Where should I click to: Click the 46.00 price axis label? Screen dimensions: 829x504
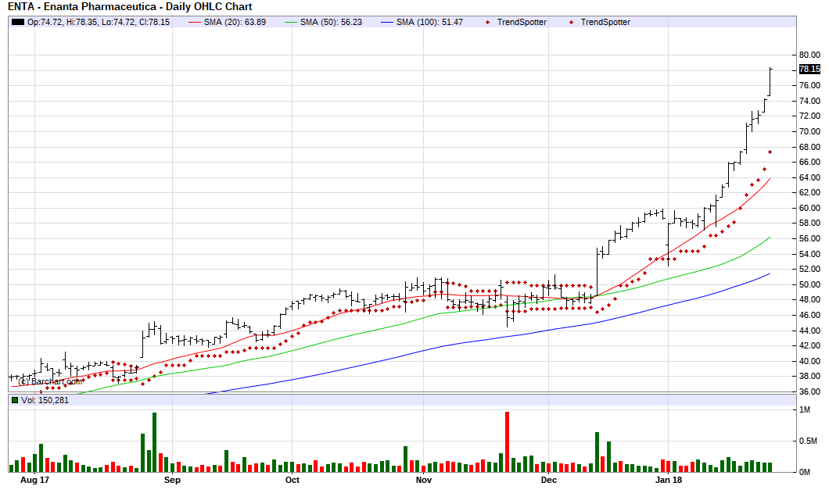tap(809, 316)
